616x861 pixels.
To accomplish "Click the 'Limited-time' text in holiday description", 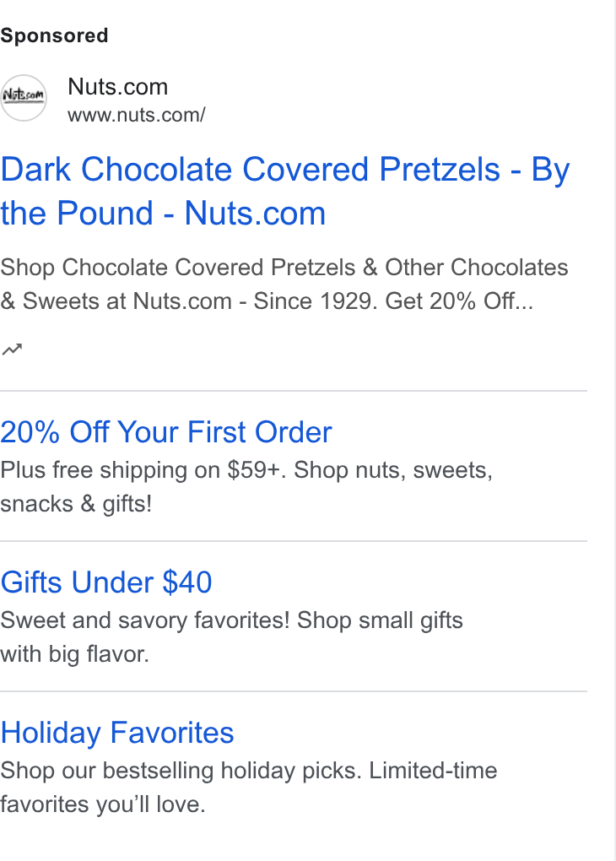I will point(433,771).
